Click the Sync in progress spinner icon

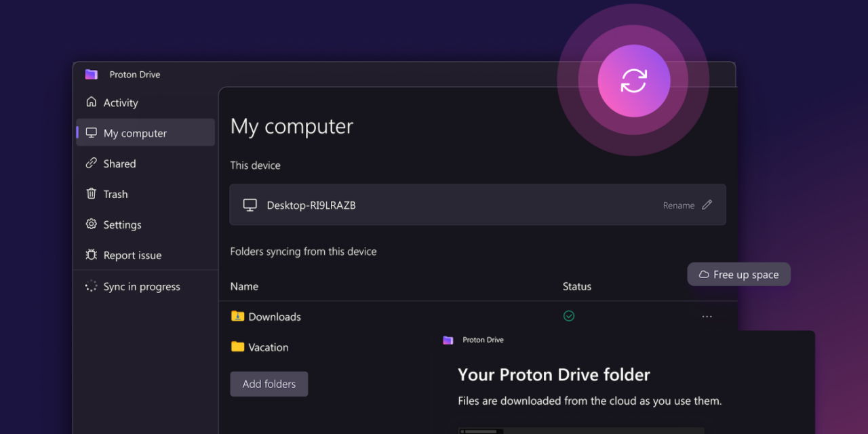tap(91, 286)
